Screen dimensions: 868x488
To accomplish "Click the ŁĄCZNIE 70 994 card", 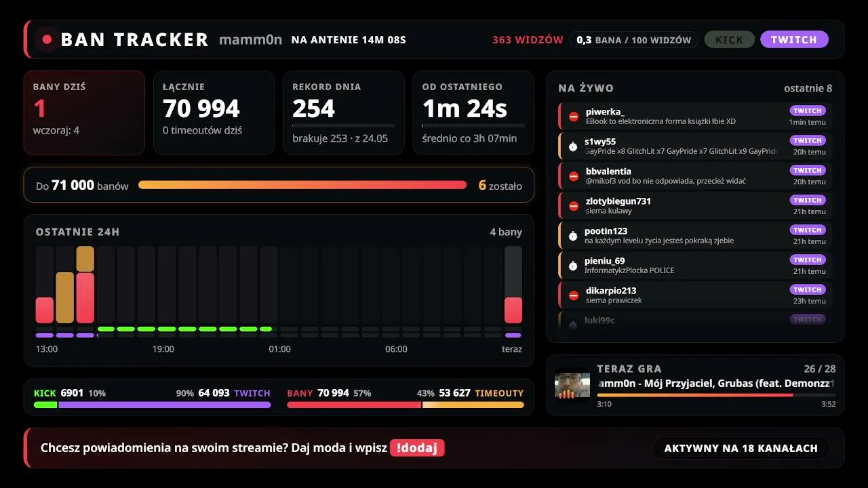I will point(214,113).
